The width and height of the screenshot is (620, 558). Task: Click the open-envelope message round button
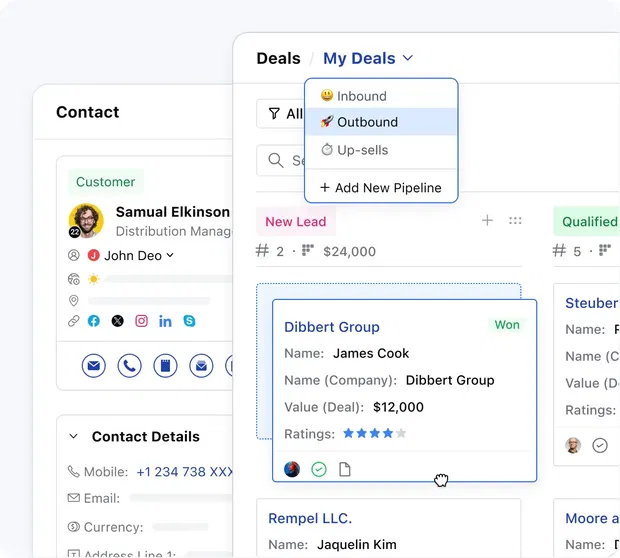pos(201,366)
